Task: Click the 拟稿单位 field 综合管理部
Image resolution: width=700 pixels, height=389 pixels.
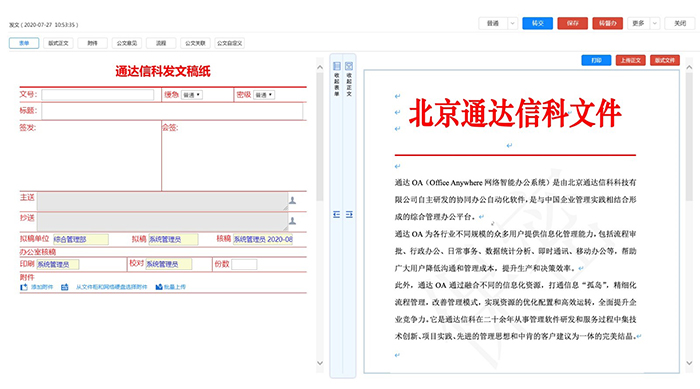Action: point(81,239)
